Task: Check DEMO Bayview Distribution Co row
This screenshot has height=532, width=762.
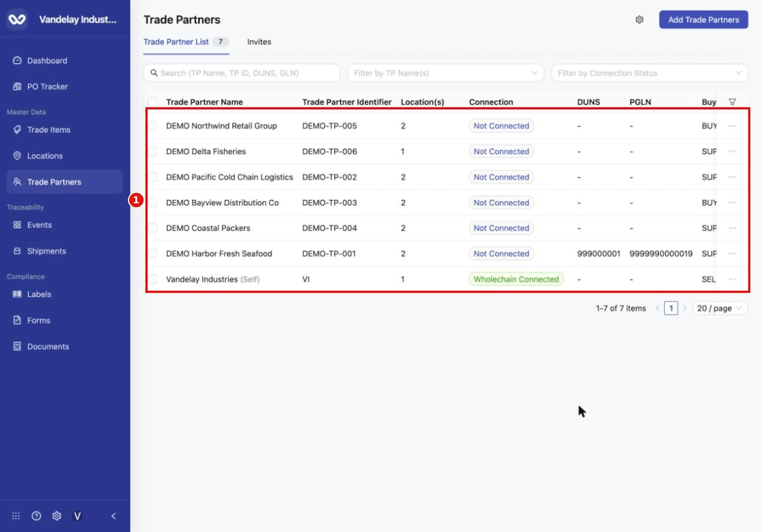Action: point(152,202)
